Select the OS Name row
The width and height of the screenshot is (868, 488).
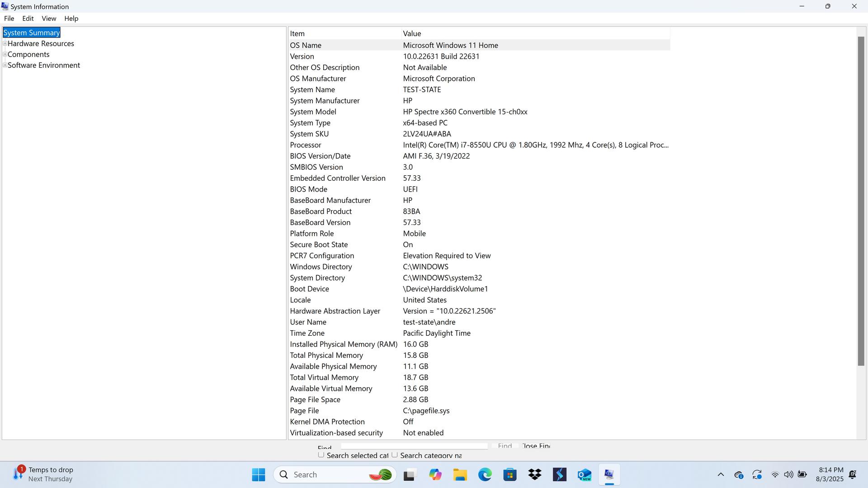[x=479, y=45]
